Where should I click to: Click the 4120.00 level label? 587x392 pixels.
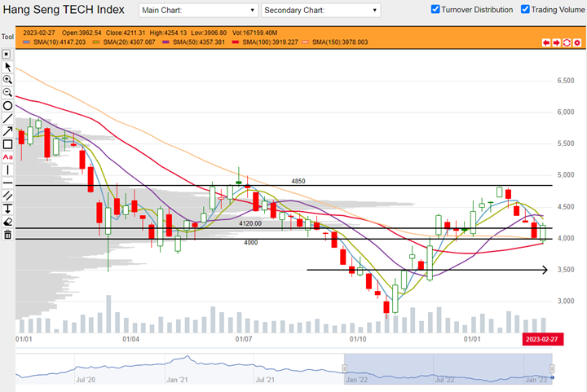[250, 223]
